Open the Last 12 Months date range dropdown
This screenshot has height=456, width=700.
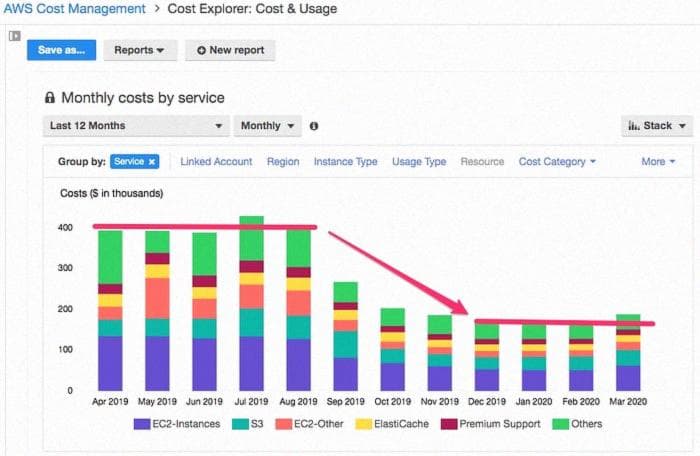[x=136, y=126]
